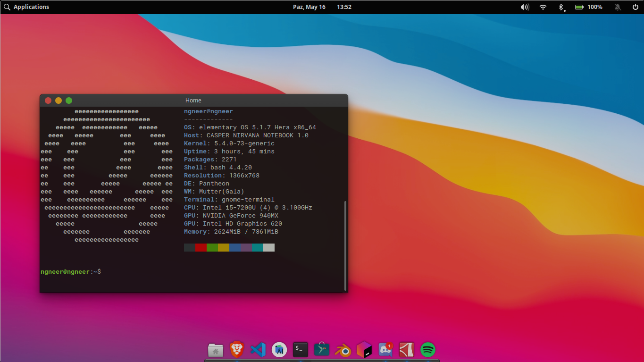
Task: Click 'Host: CASPER NIRVANA NOTEBOOK 1.0' line
Action: point(246,135)
